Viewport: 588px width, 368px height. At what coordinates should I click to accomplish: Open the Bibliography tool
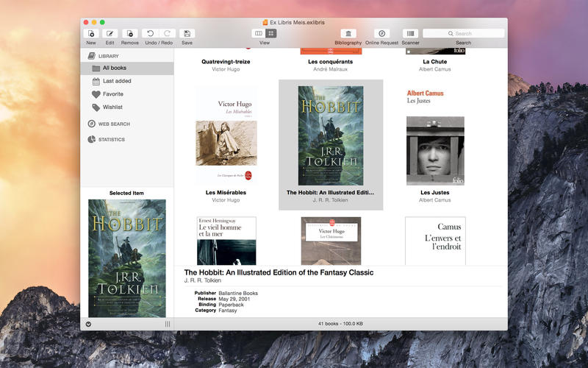click(x=348, y=33)
